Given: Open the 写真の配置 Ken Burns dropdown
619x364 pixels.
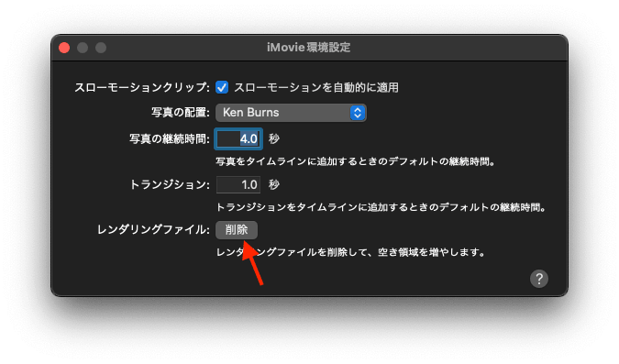Looking at the screenshot, I should tap(291, 113).
